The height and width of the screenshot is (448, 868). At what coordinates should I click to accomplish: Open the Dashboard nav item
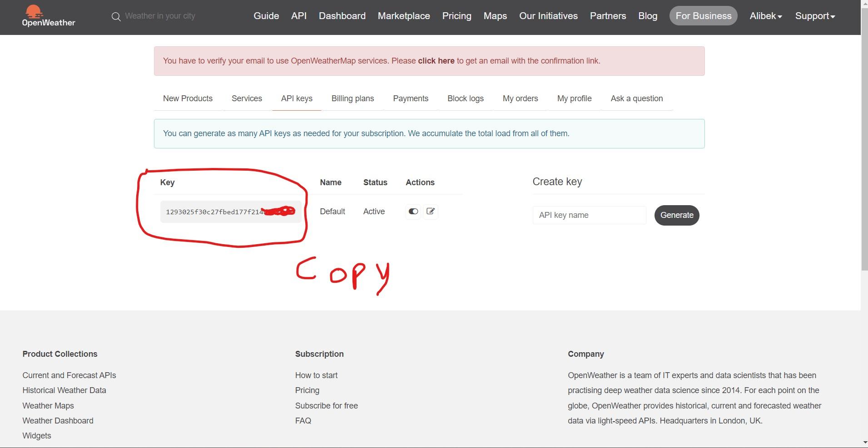click(342, 16)
